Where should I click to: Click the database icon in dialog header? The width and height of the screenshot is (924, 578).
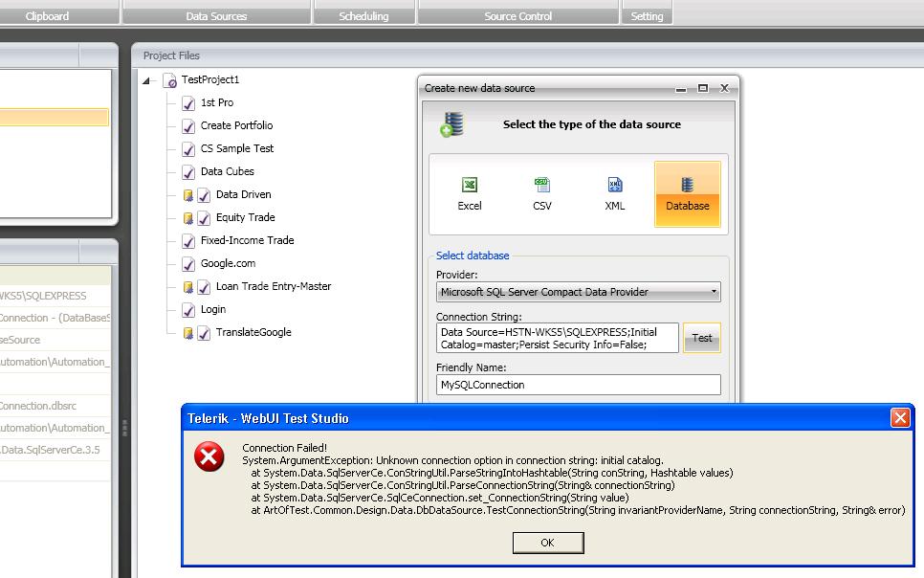click(452, 124)
